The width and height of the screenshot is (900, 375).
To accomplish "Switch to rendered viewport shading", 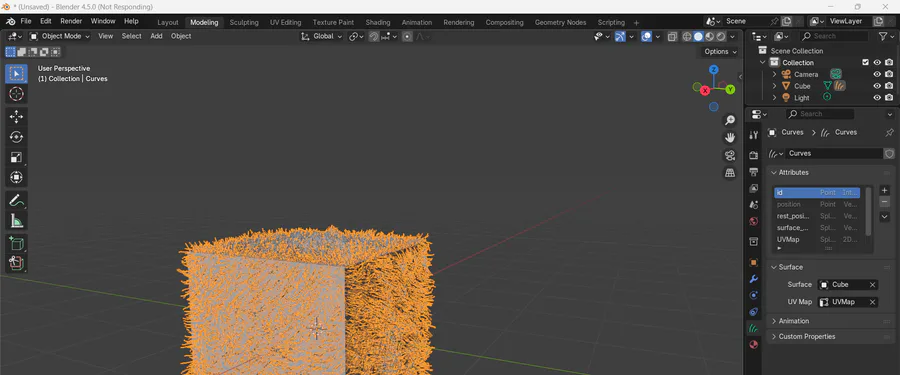I will point(720,36).
